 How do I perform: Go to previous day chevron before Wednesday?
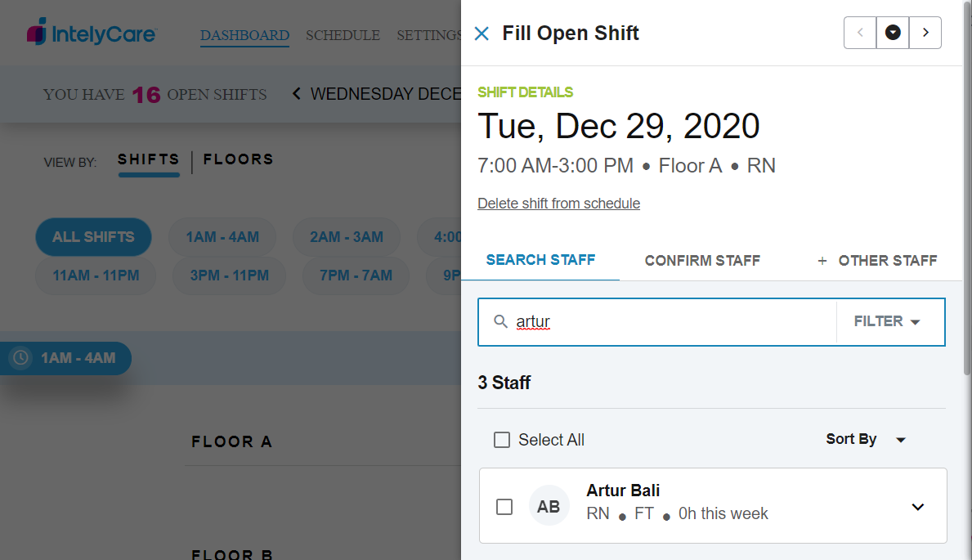pos(297,94)
